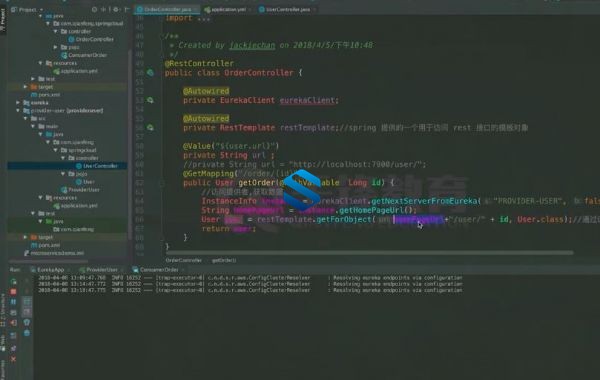Image resolution: width=600 pixels, height=380 pixels.
Task: Toggle the Structure tool window side button
Action: click(3, 310)
